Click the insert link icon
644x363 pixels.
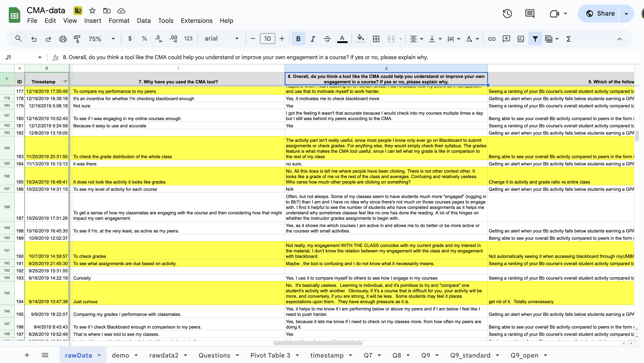pos(492,39)
